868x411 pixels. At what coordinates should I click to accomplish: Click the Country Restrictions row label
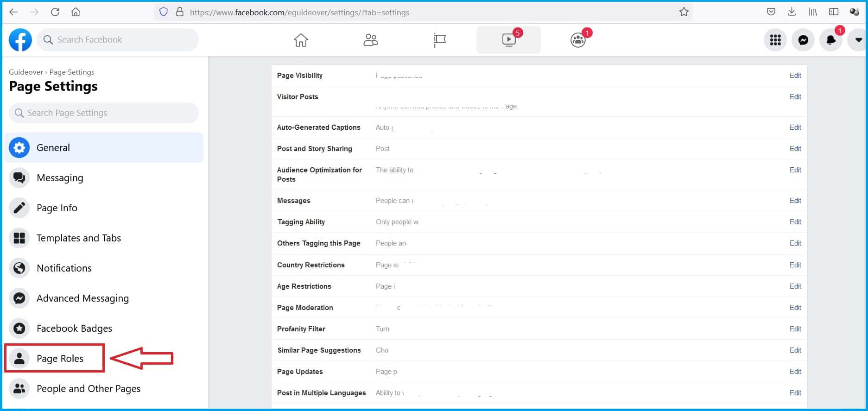311,265
